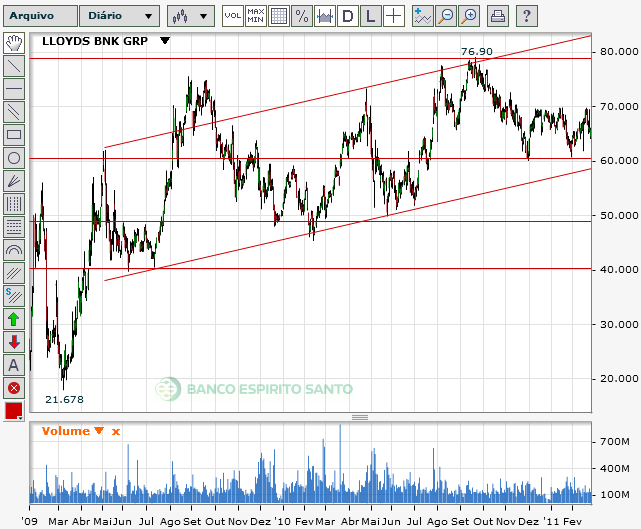Select the rectangle drawing tool
Screen dimensions: 641x529
(x=14, y=134)
